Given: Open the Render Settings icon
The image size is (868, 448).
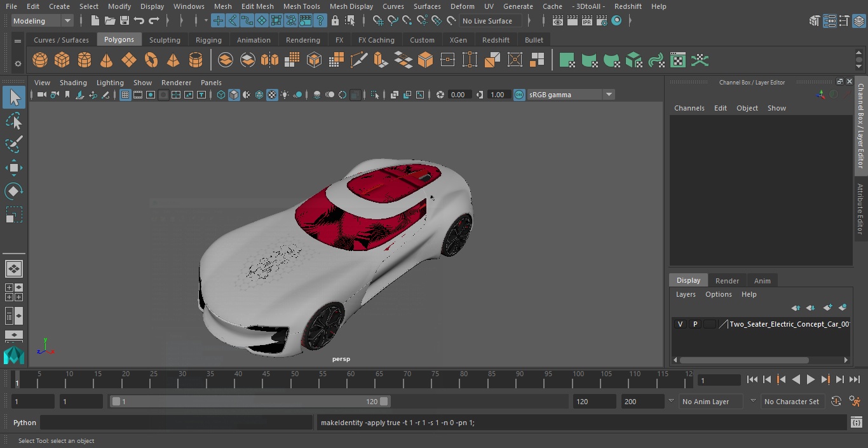Looking at the screenshot, I should [602, 21].
